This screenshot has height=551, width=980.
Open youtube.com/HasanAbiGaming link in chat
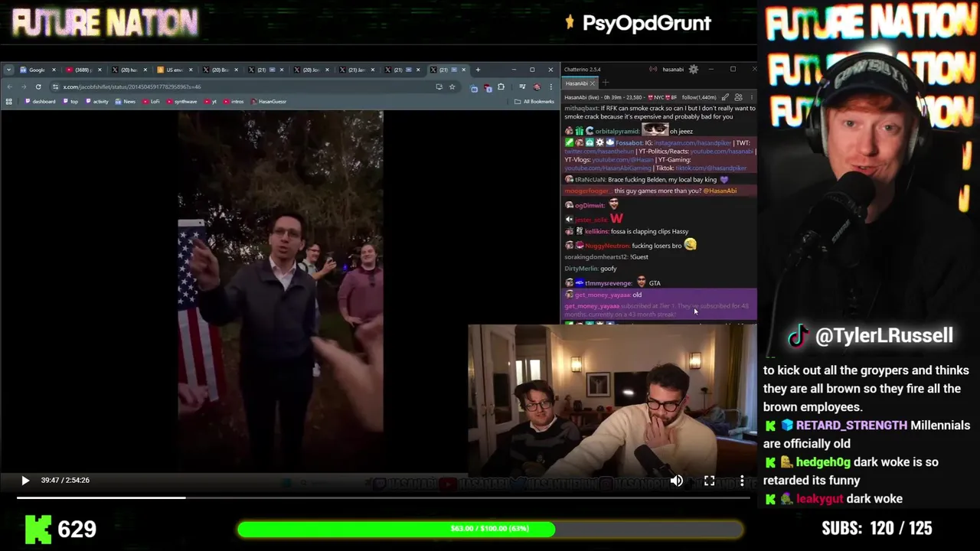(x=607, y=168)
